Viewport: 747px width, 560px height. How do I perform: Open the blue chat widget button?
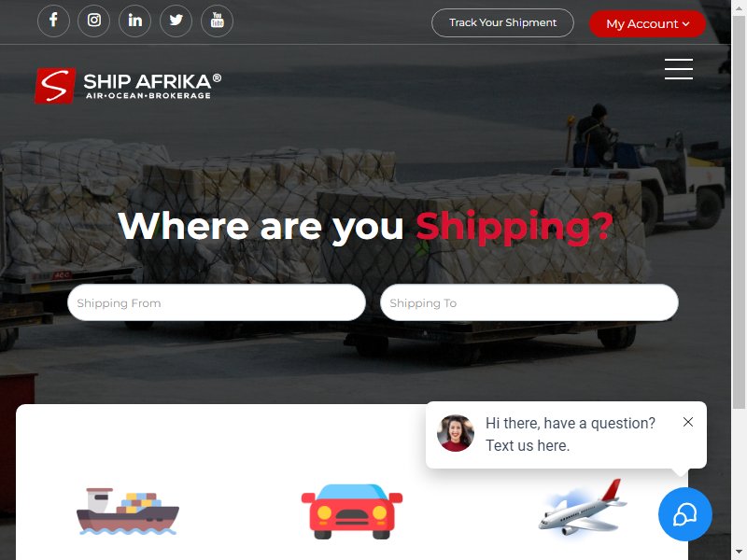pos(685,514)
